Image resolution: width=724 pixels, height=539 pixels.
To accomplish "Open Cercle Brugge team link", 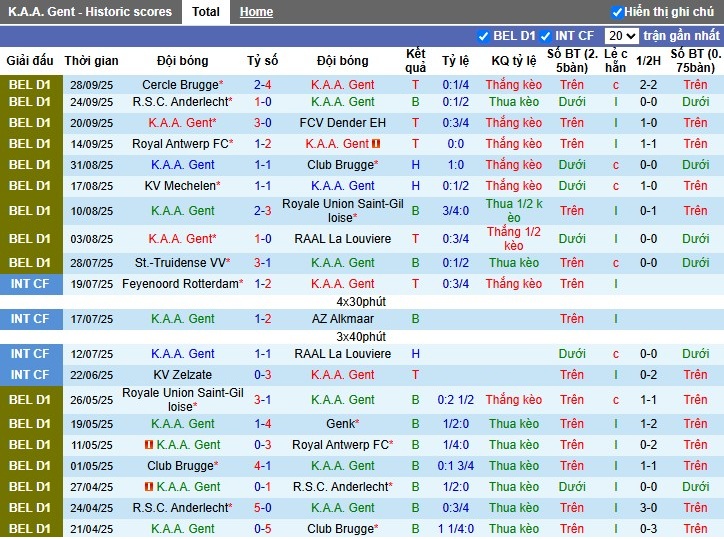I will tap(180, 85).
